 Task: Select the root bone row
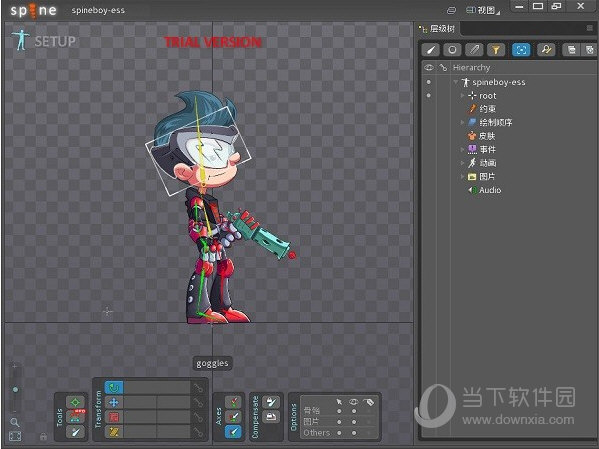[482, 96]
